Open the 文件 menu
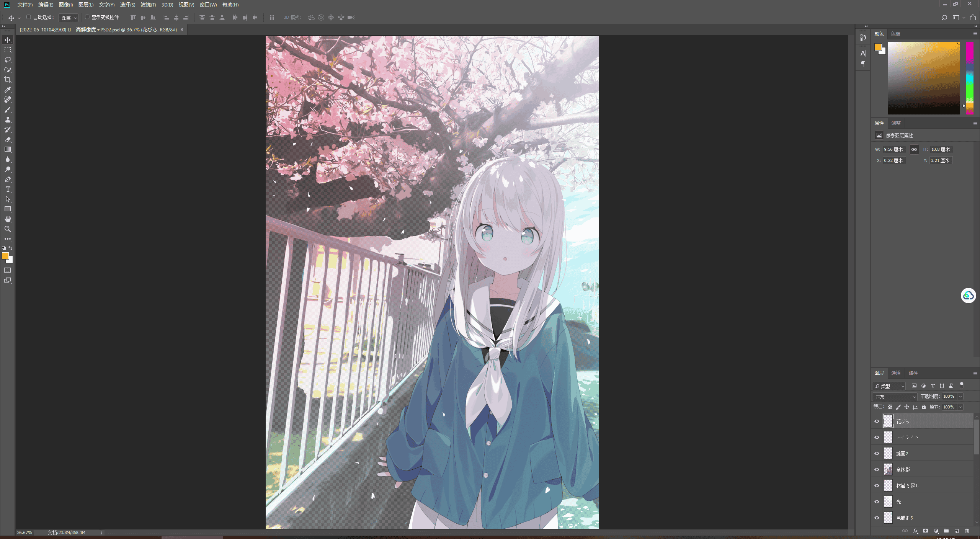Viewport: 980px width, 539px height. pos(25,5)
